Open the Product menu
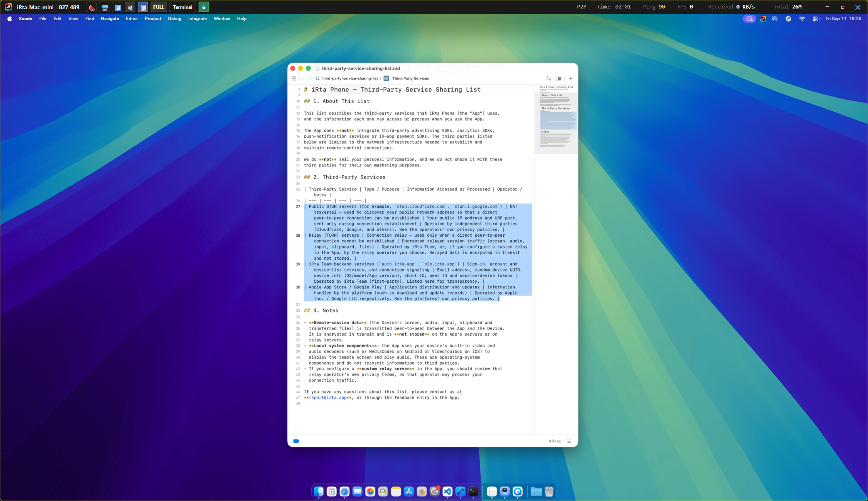The width and height of the screenshot is (868, 501). tap(153, 19)
